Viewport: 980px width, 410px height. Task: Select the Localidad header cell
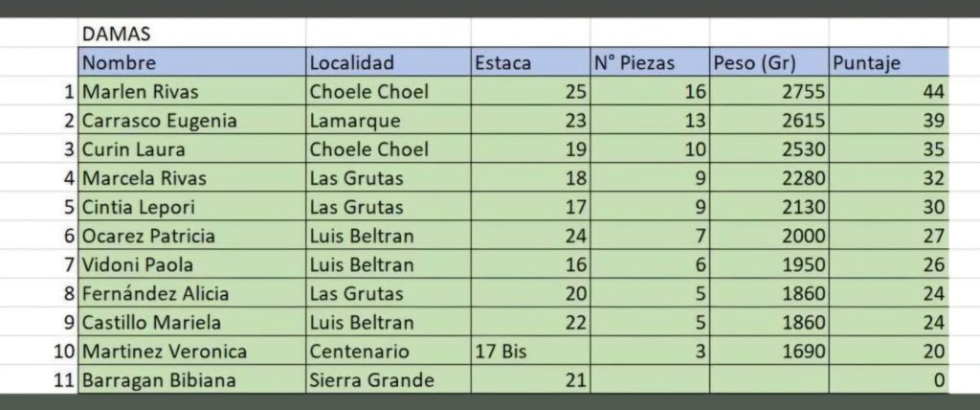pyautogui.click(x=388, y=63)
